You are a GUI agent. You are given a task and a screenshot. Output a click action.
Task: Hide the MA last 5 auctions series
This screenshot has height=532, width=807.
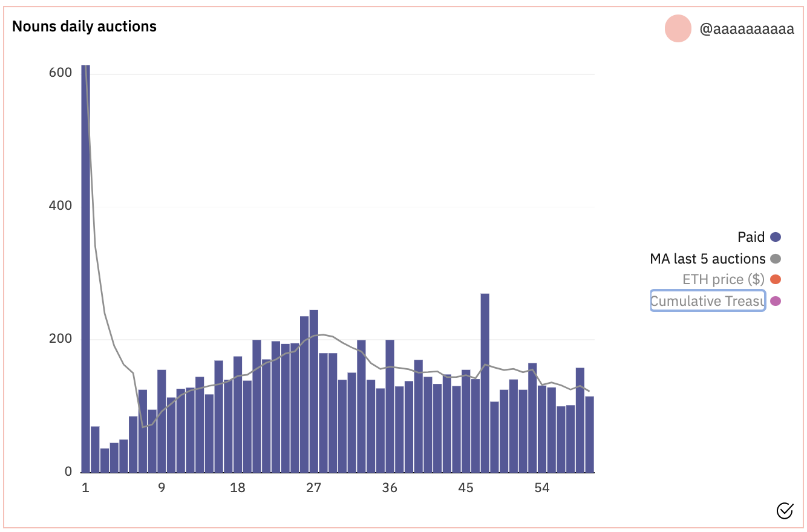point(707,259)
